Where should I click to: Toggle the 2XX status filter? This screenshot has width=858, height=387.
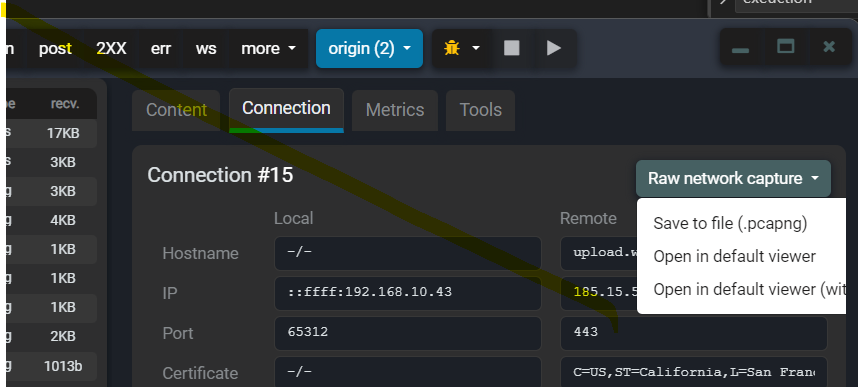tap(111, 49)
